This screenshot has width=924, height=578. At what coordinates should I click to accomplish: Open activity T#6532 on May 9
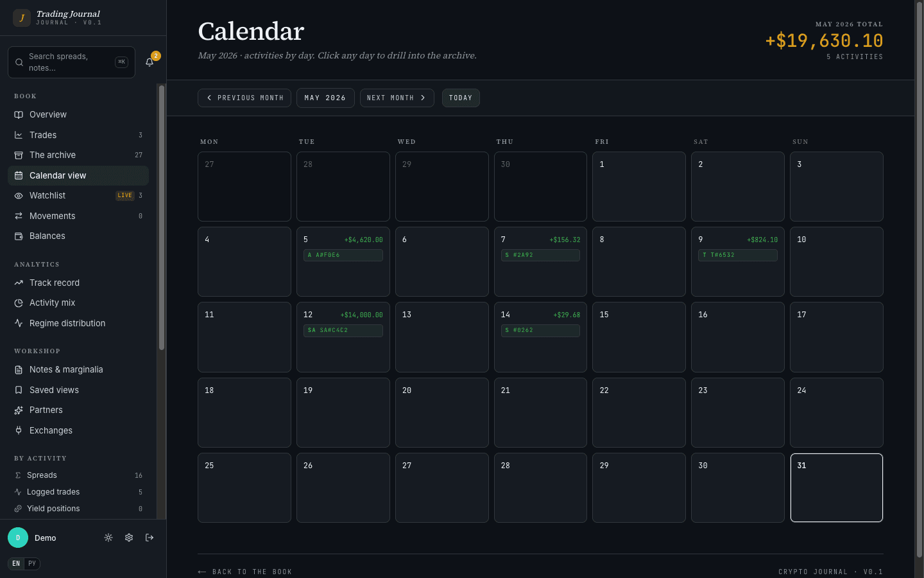[738, 255]
